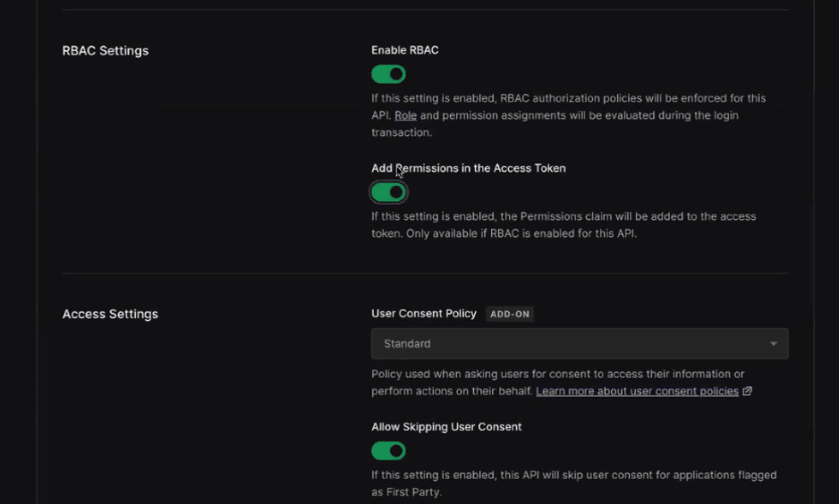Open the Role link in RBAC description
The width and height of the screenshot is (839, 504).
pyautogui.click(x=405, y=115)
